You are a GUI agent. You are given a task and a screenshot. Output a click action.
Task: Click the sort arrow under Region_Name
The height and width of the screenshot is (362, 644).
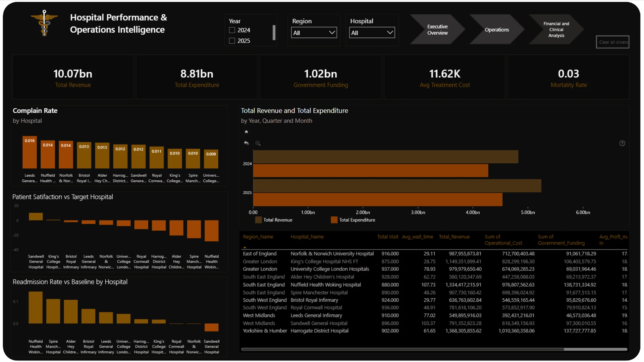point(245,247)
